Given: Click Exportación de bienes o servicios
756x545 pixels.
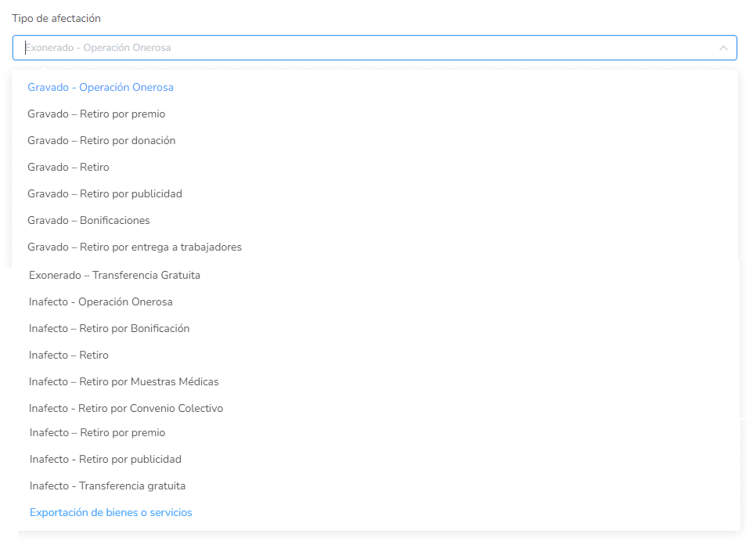Looking at the screenshot, I should coord(111,513).
